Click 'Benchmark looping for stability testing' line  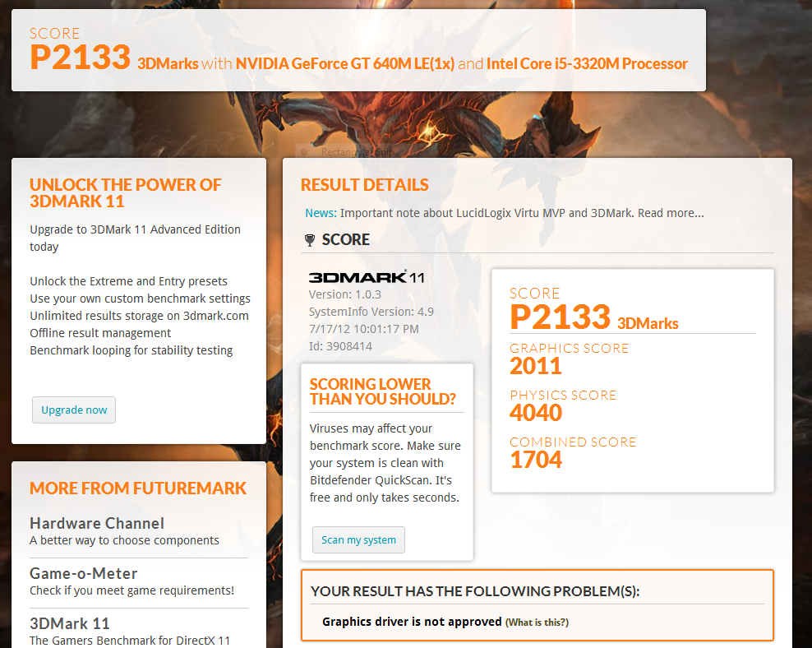pyautogui.click(x=131, y=350)
